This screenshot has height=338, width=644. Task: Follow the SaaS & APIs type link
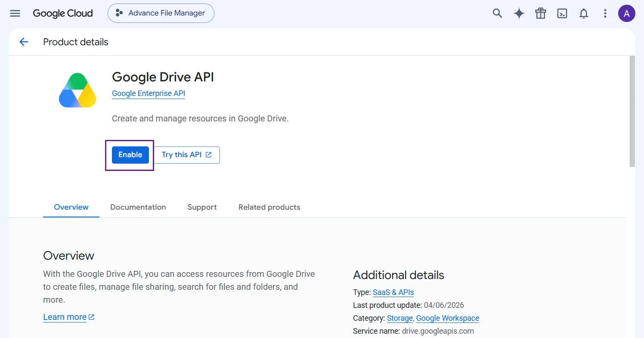pos(393,292)
